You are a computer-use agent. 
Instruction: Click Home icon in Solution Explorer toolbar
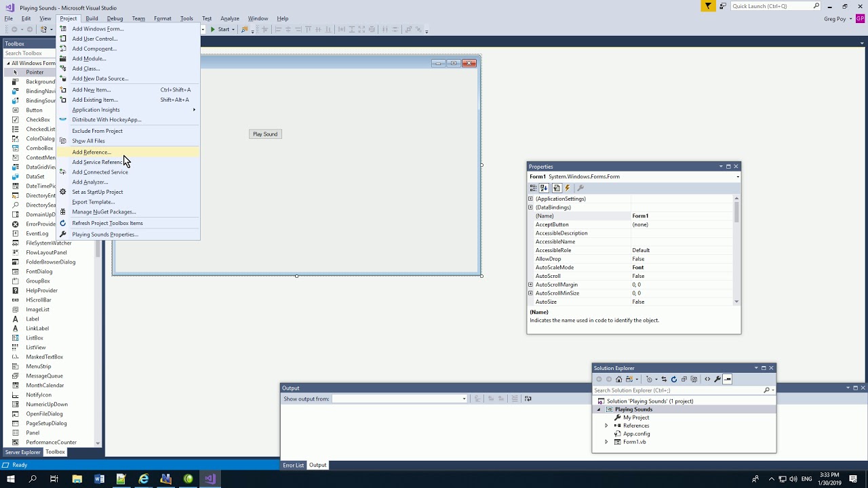click(x=618, y=380)
